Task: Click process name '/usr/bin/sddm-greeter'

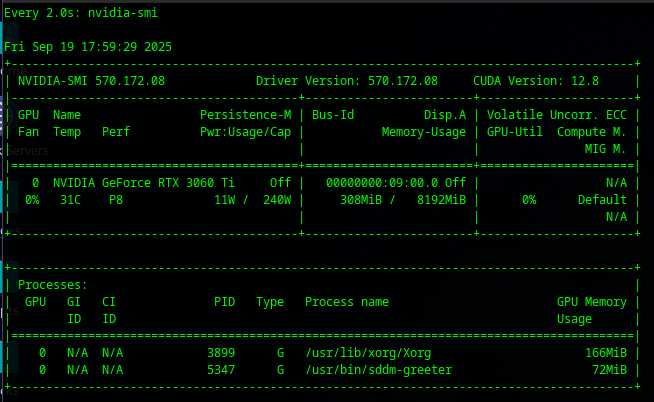Action: pyautogui.click(x=379, y=370)
